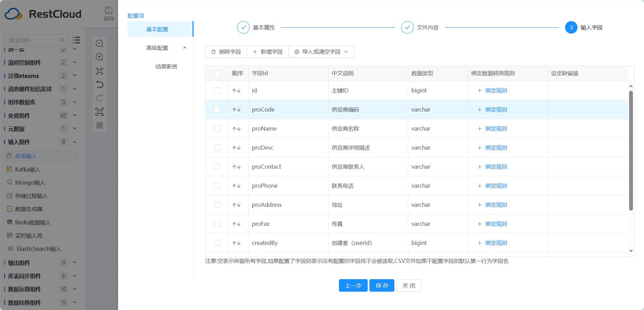The image size is (644, 310).
Task: Expand the 泛微eteams category
Action: (x=74, y=76)
